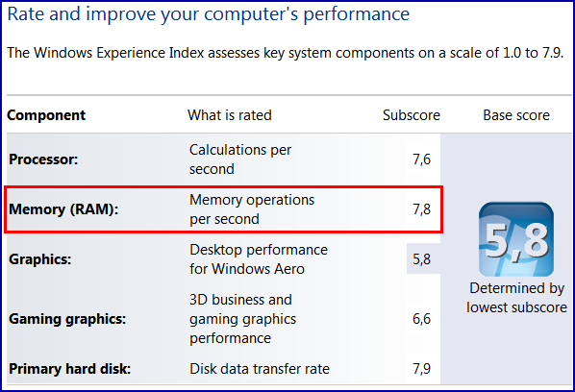Click 'Determined by lowest subscore' caption
575x392 pixels.
(516, 298)
